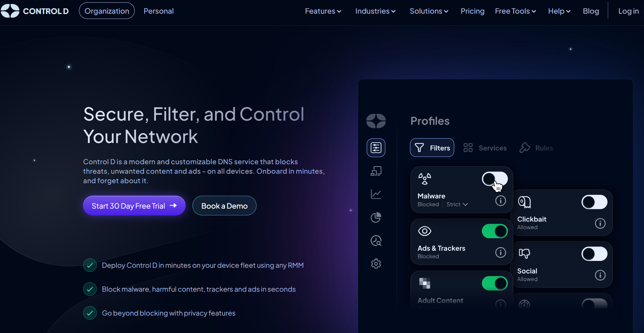Open the pie chart Statistics sidebar icon
The height and width of the screenshot is (333, 644).
376,217
